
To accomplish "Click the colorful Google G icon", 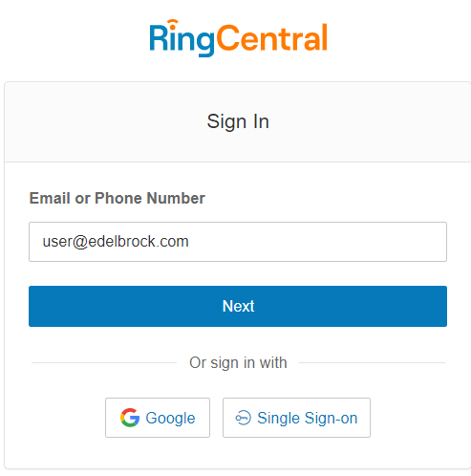I will point(130,418).
